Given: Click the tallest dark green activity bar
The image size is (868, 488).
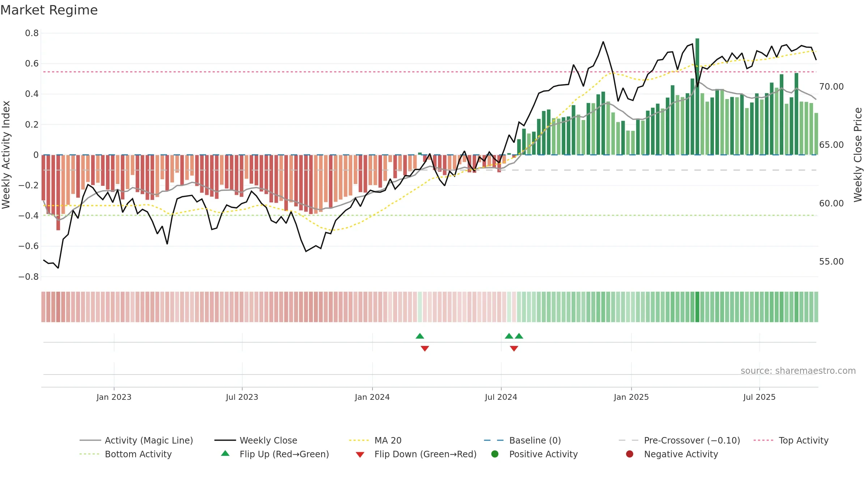Looking at the screenshot, I should pyautogui.click(x=697, y=97).
